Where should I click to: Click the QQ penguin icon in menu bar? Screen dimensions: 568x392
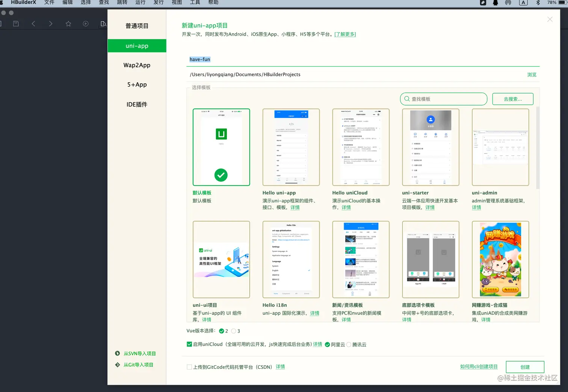coord(495,3)
